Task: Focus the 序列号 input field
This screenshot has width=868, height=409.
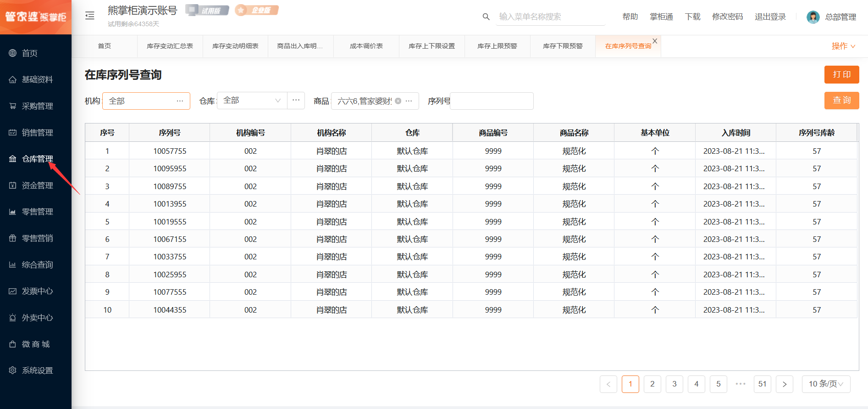Action: coord(492,101)
